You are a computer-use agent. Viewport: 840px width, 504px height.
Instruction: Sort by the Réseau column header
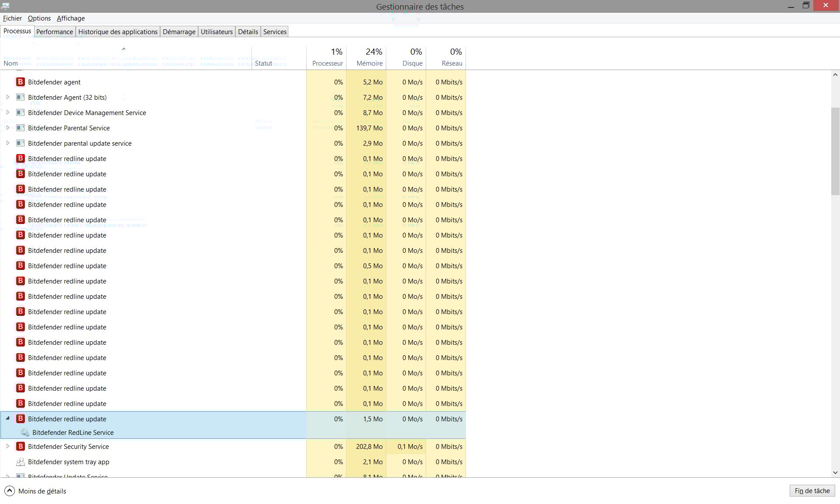pos(446,58)
